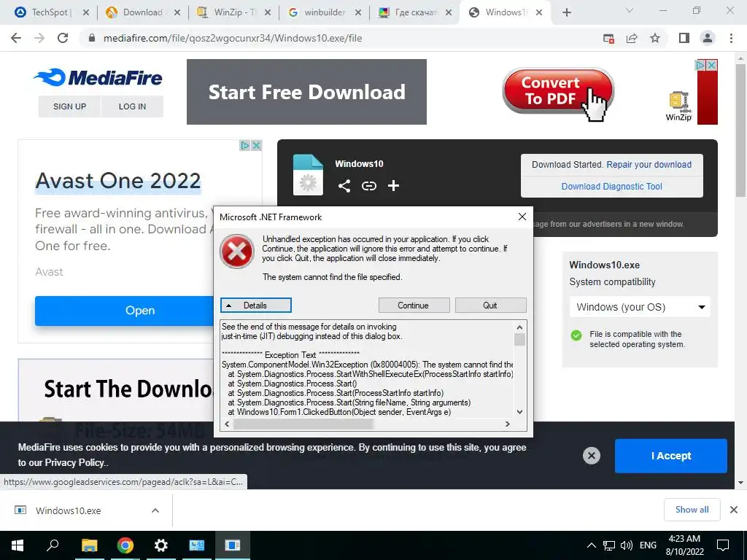Screen dimensions: 747x560
Task: Click the browser forward arrow
Action: click(39, 38)
